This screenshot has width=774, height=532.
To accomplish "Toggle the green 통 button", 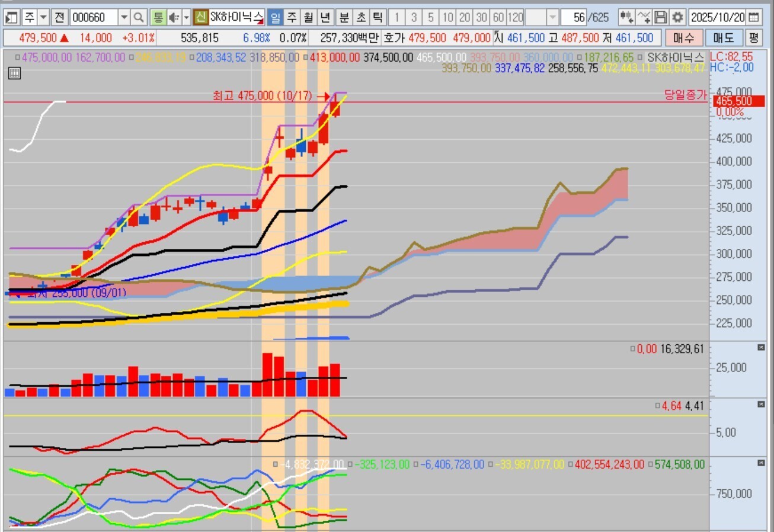I will 158,17.
